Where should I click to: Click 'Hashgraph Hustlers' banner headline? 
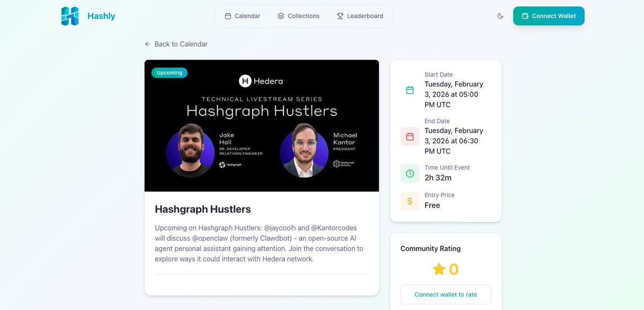262,111
